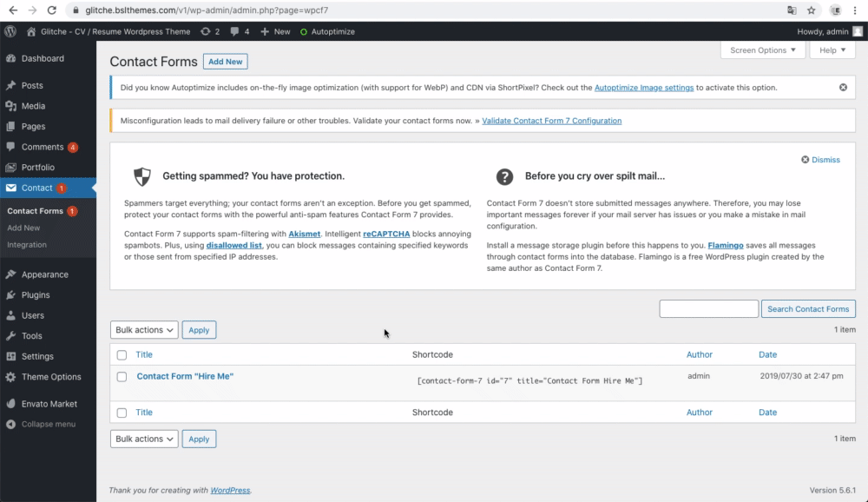
Task: Reload the page with browser refresh icon
Action: click(x=52, y=10)
